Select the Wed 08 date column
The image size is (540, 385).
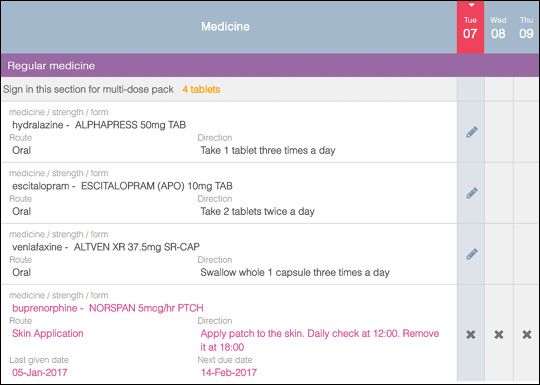click(x=498, y=27)
